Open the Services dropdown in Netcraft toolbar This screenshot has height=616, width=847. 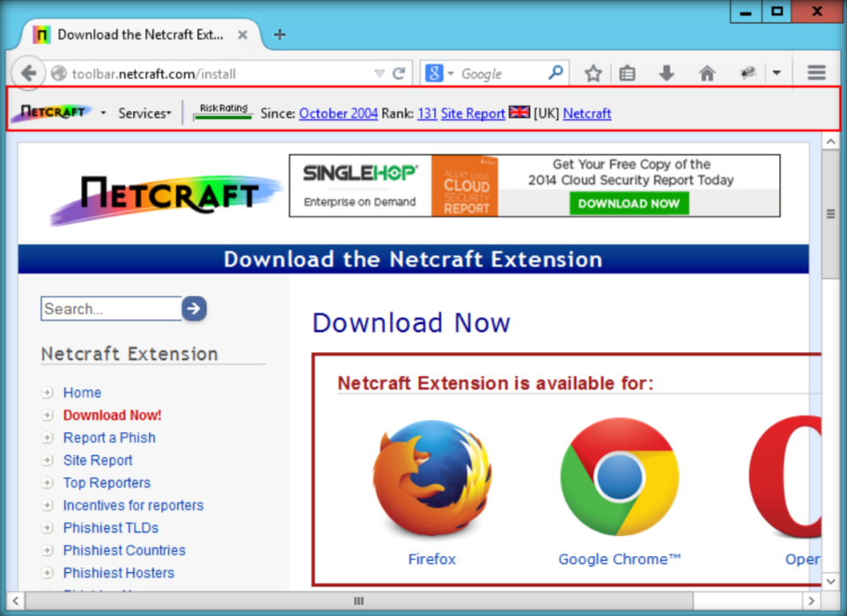pos(144,114)
